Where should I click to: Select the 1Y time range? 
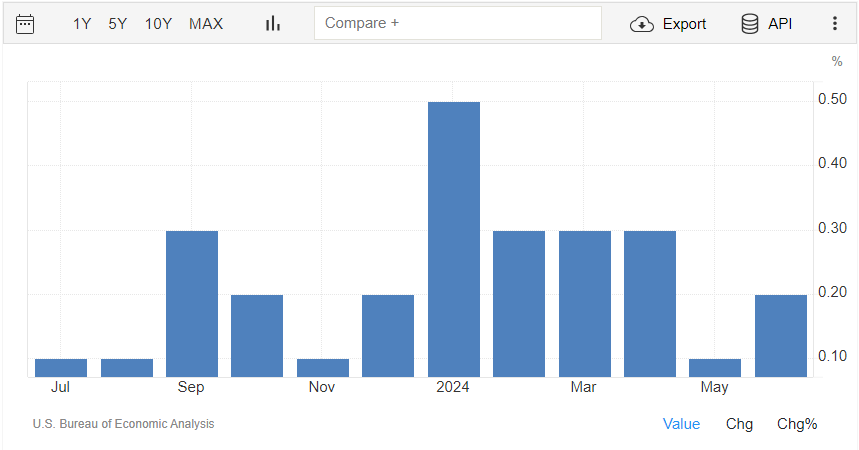pos(82,24)
